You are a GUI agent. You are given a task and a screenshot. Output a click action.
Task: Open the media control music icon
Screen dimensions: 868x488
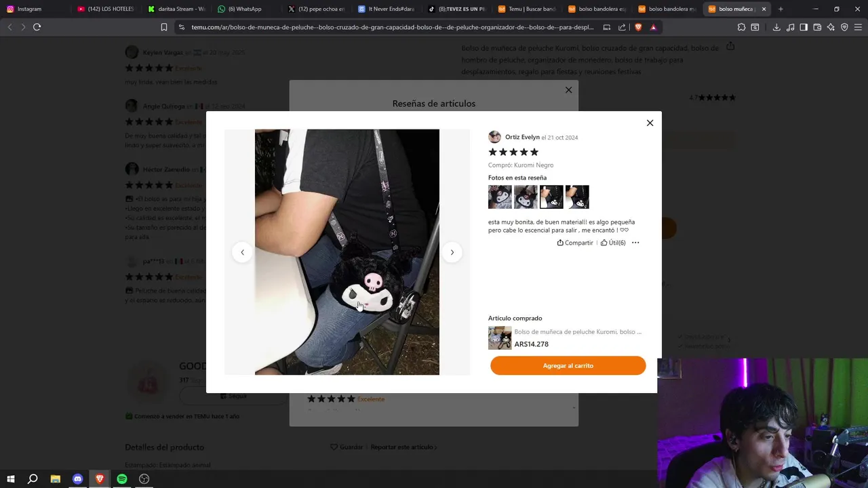click(x=790, y=27)
